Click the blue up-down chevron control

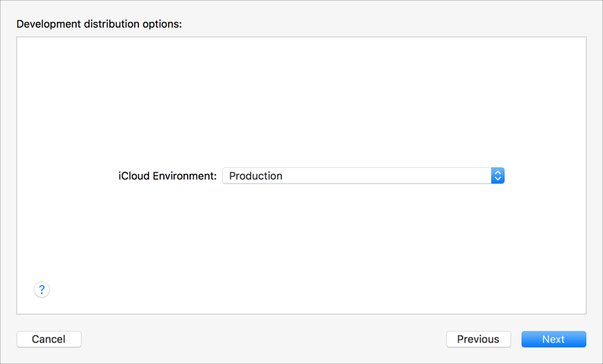click(x=498, y=176)
